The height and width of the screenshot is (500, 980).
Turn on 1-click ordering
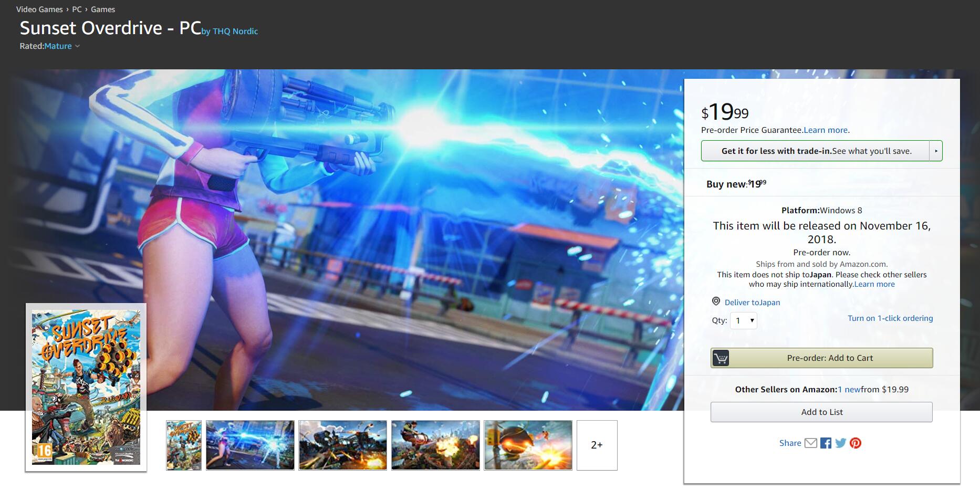point(890,318)
